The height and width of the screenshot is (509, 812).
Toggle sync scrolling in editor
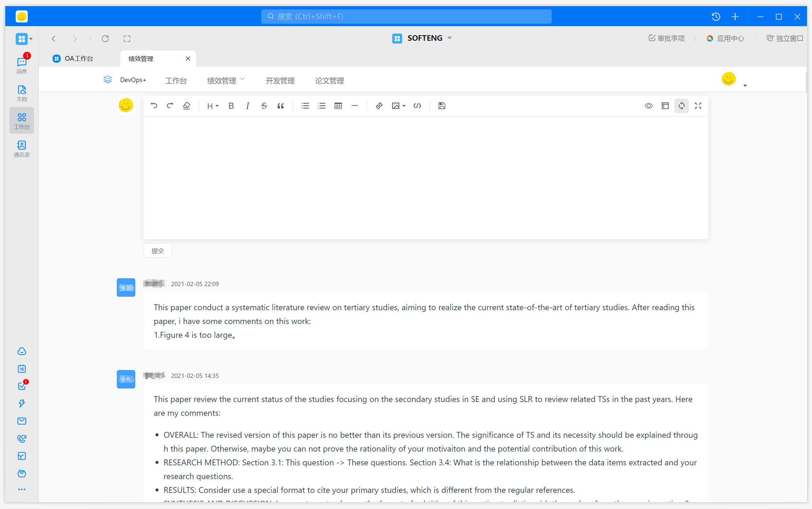(681, 106)
